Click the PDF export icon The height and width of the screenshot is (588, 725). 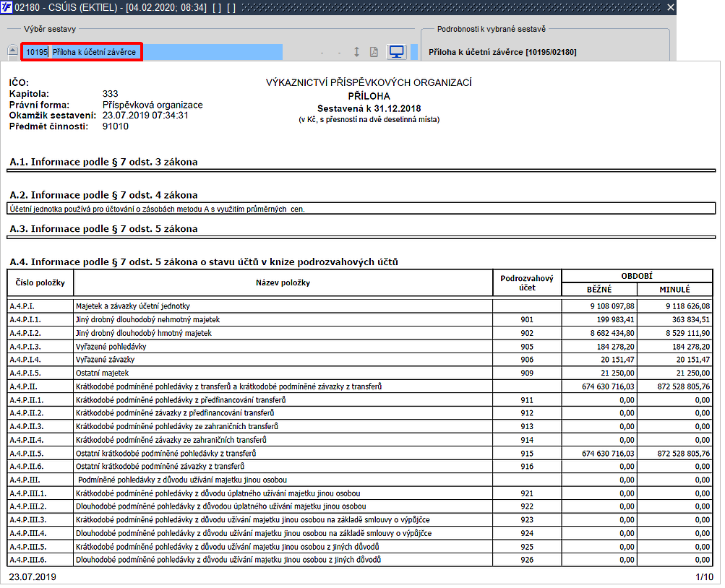(x=374, y=52)
